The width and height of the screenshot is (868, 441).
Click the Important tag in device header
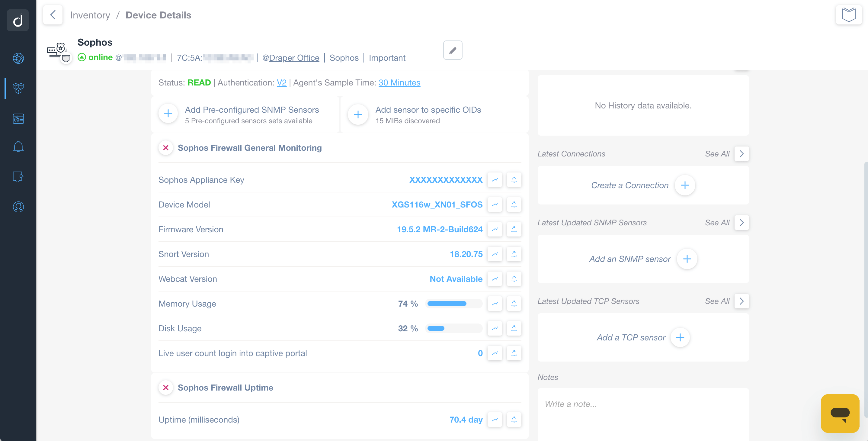tap(387, 58)
